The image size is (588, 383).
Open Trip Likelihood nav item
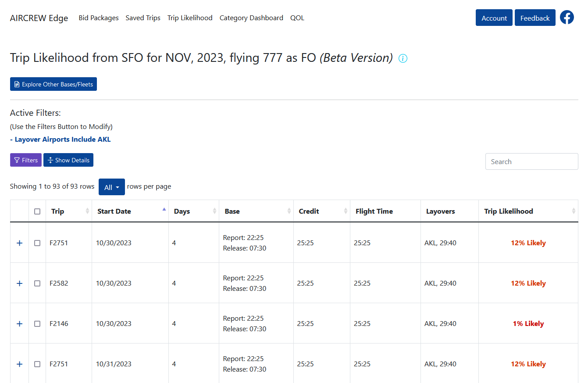[190, 18]
